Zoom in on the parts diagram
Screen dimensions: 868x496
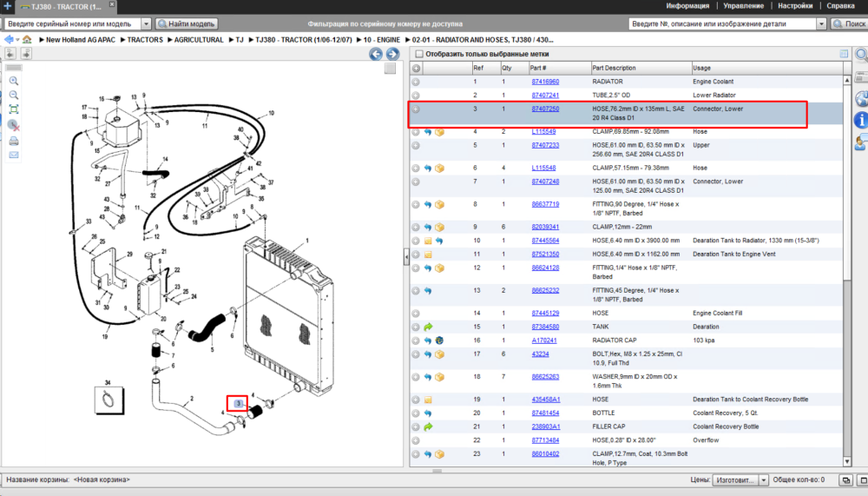(x=14, y=81)
